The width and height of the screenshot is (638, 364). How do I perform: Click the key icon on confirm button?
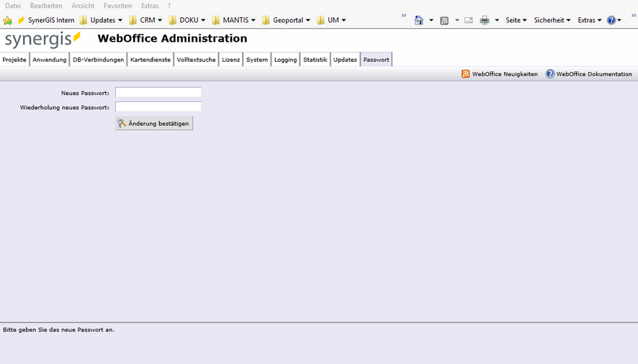[122, 123]
